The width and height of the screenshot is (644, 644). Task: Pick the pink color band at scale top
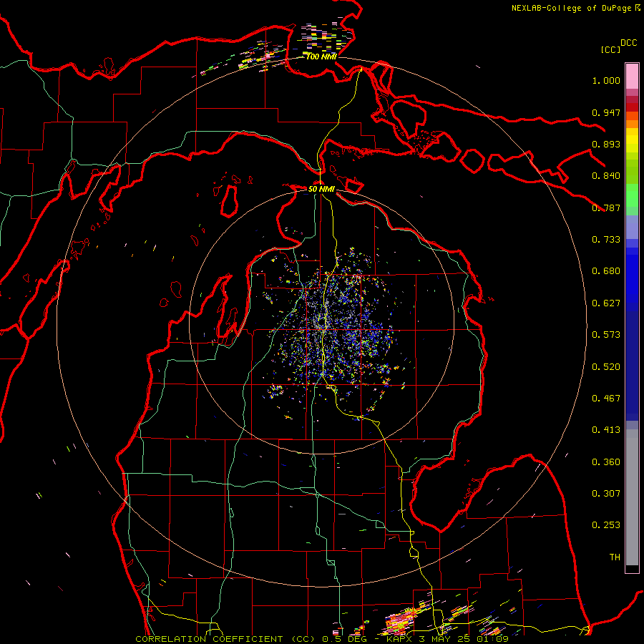(632, 76)
